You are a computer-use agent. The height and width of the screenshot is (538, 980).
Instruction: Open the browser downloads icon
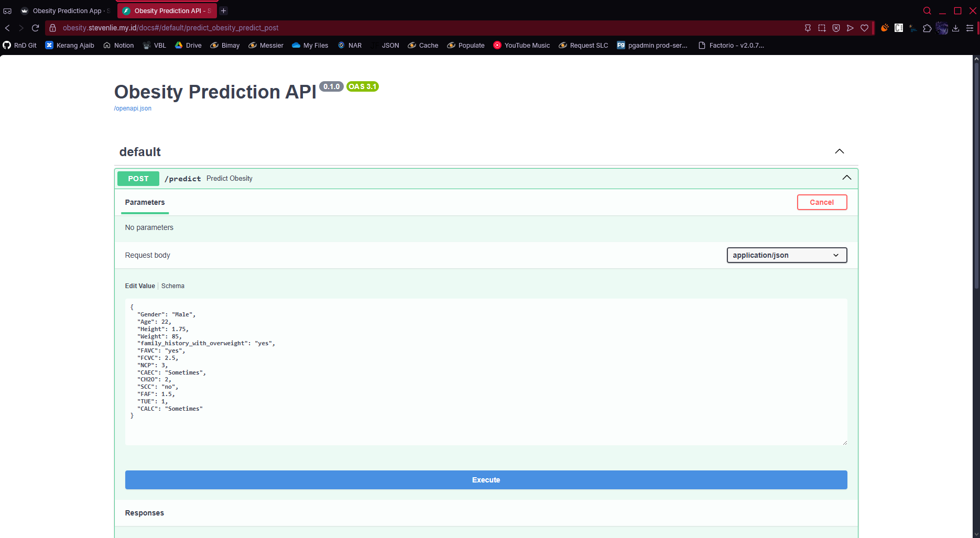[x=955, y=28]
